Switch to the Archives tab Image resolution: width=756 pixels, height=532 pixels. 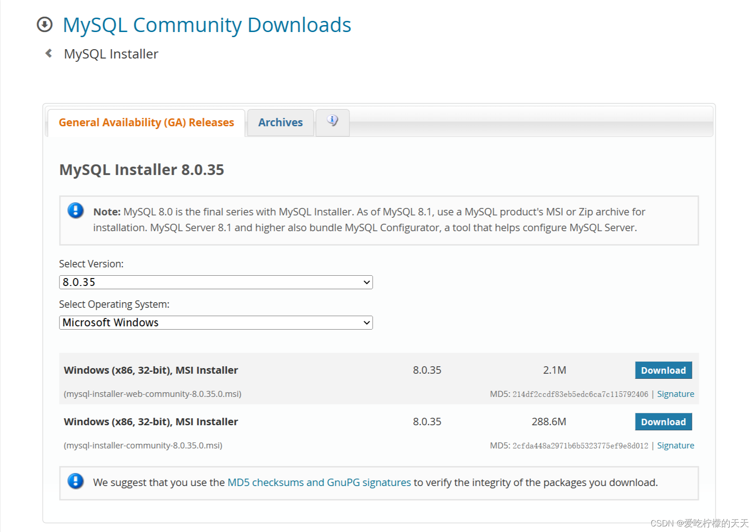[281, 123]
